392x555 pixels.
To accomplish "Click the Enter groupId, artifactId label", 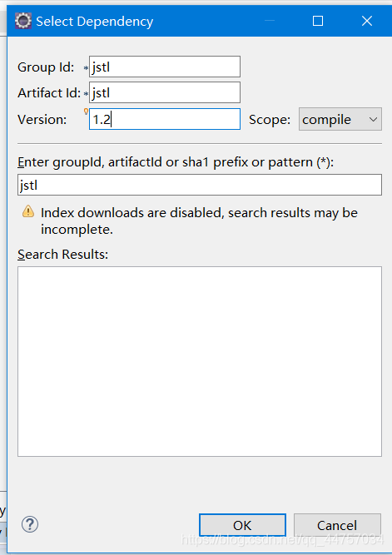I will 176,162.
